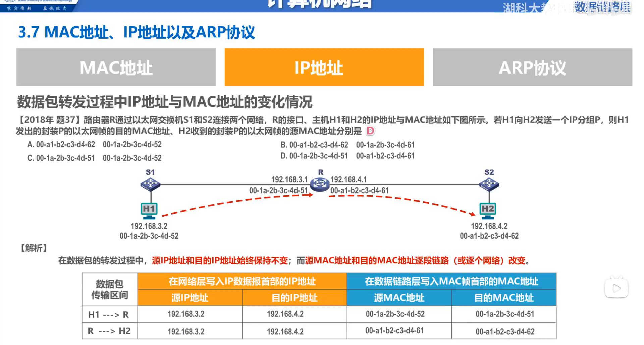Click the "目的MAC地址" column header
644x345 pixels.
[504, 298]
